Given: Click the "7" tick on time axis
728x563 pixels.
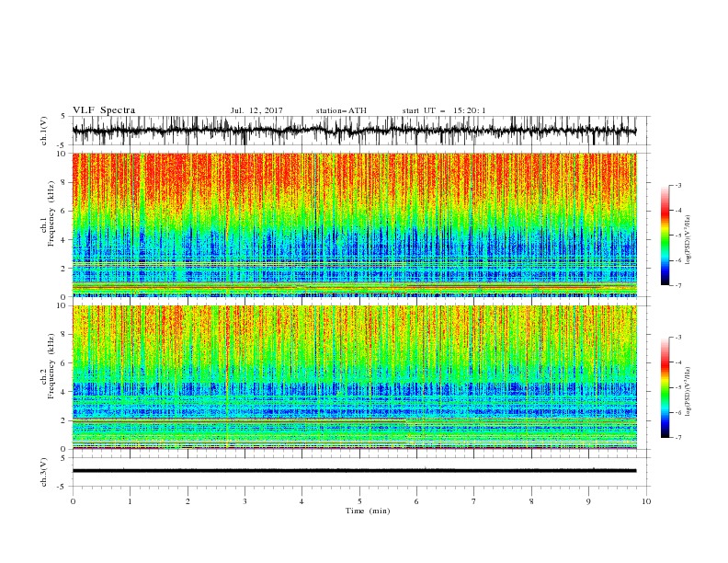Looking at the screenshot, I should pyautogui.click(x=474, y=501).
